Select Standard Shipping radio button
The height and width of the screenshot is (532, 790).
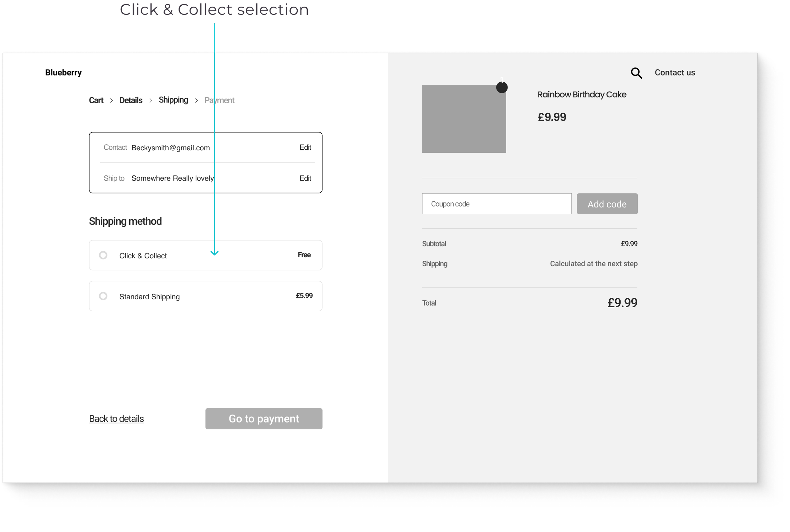click(103, 296)
